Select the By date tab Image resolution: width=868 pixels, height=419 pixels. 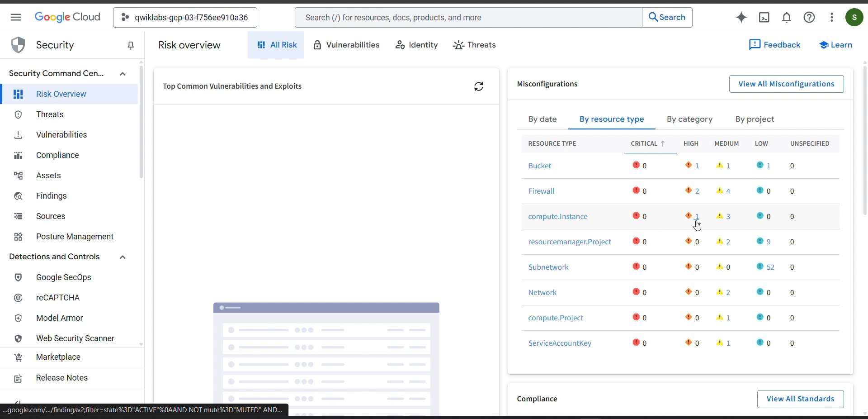(x=542, y=119)
